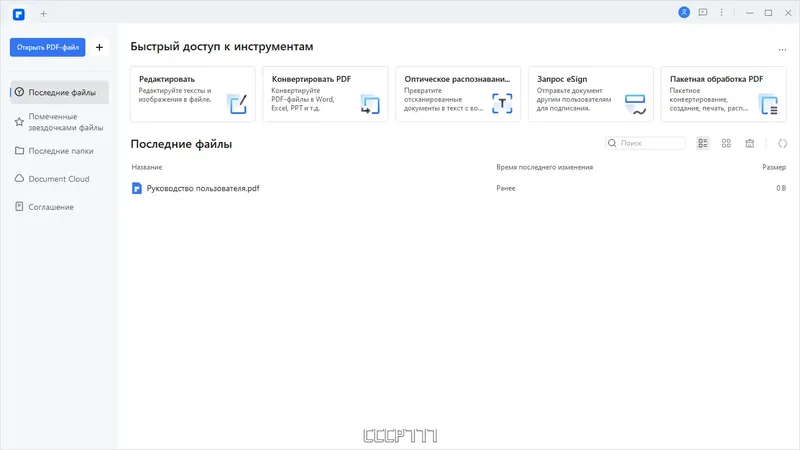This screenshot has width=800, height=450.
Task: Click the Редактировать tool card
Action: click(193, 94)
